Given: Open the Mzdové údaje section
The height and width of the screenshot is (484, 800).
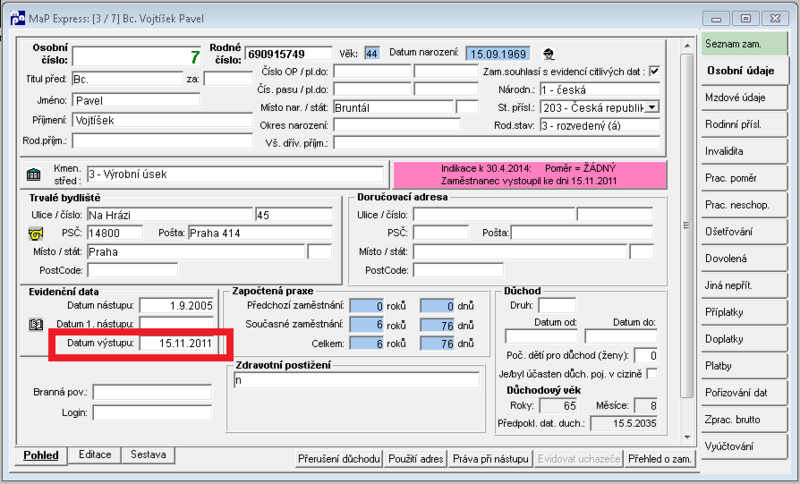Looking at the screenshot, I should click(x=744, y=97).
